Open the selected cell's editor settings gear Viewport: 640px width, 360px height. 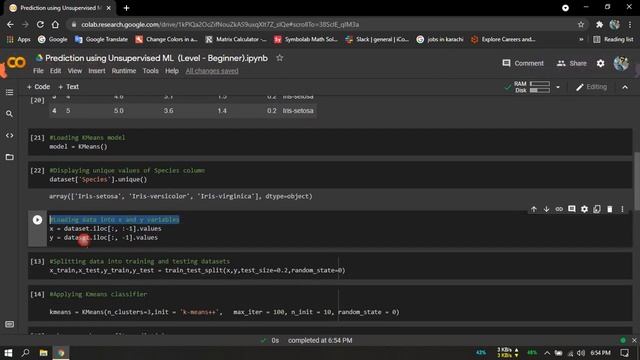(584, 209)
